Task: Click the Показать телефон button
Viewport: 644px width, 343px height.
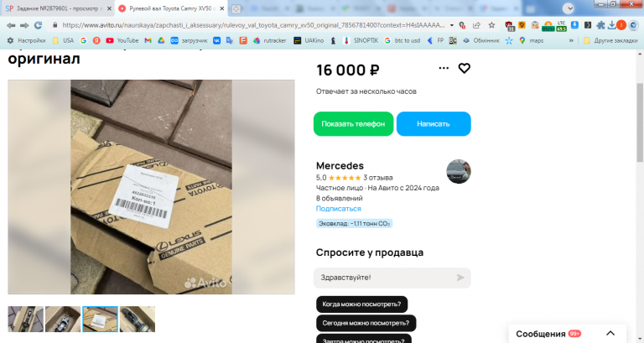Action: (x=353, y=123)
